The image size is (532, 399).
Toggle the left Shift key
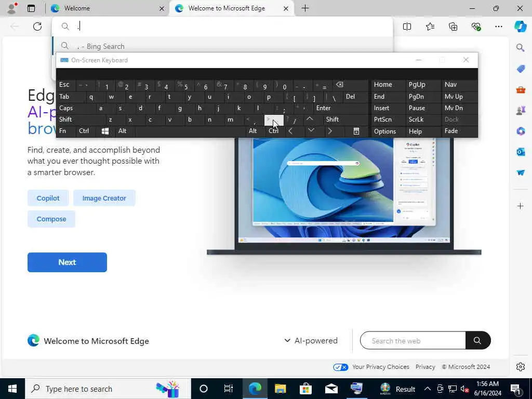[81, 119]
